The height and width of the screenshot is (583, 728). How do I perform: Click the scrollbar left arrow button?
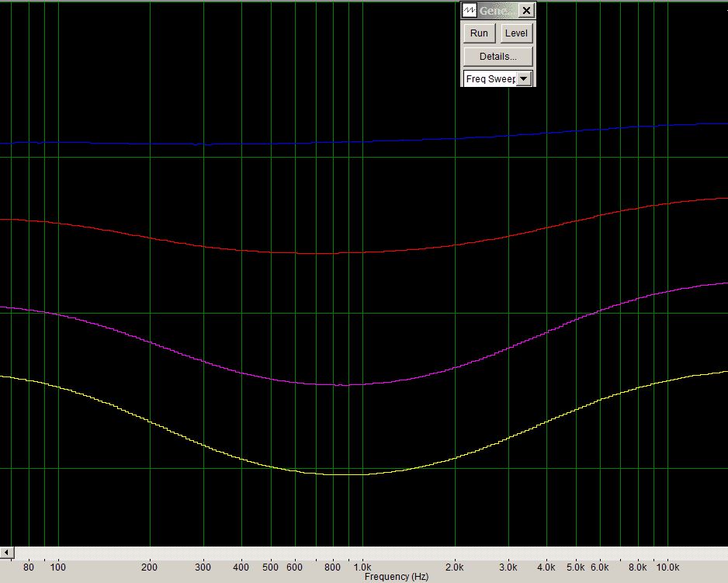pyautogui.click(x=7, y=553)
